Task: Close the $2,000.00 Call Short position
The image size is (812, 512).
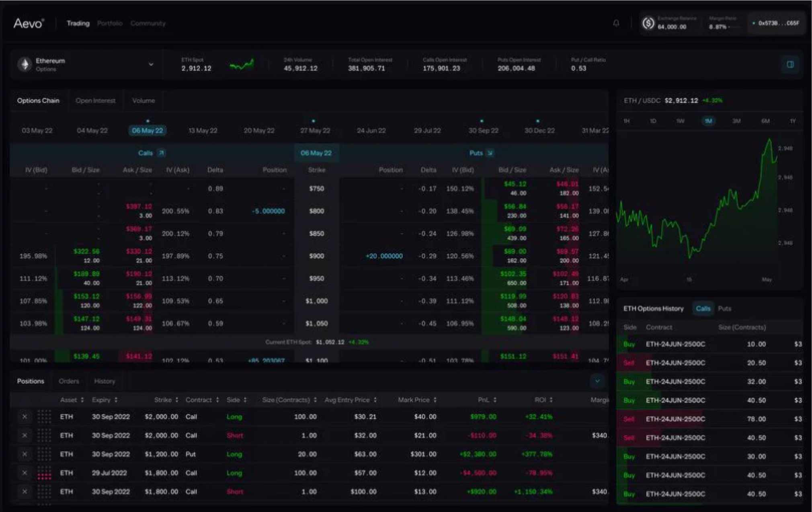Action: (25, 435)
